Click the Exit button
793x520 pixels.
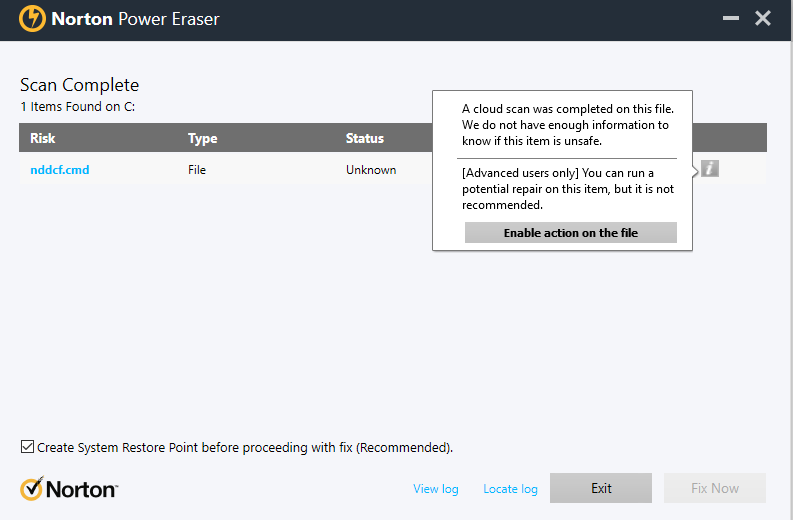click(601, 488)
